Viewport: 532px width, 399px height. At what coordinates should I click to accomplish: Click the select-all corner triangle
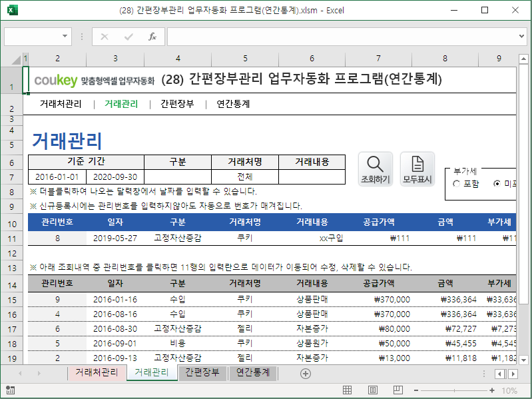16,60
